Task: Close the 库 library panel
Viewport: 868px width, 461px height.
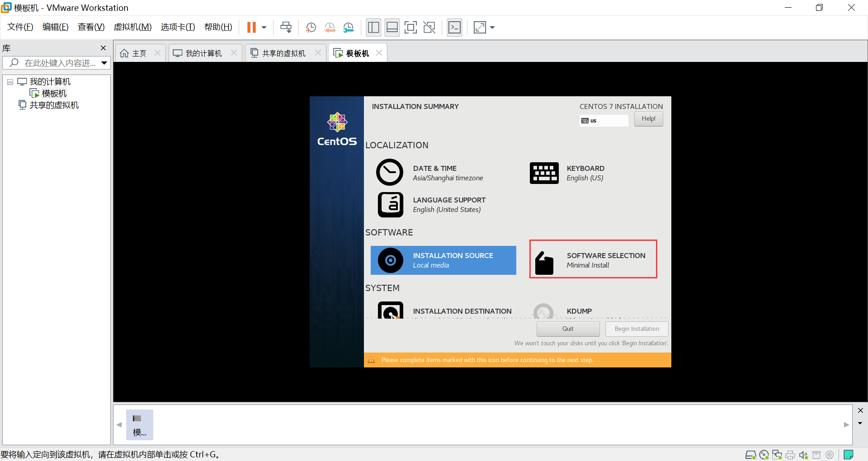Action: 103,48
